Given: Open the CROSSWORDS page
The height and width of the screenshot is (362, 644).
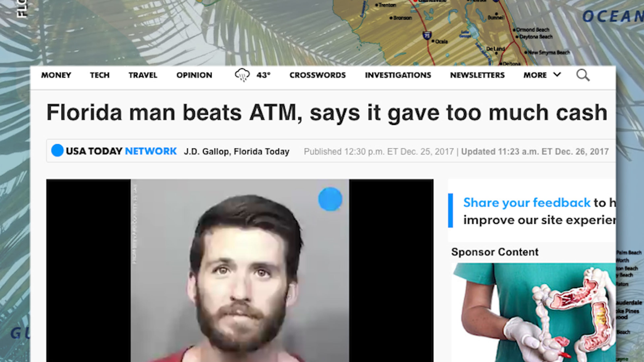Looking at the screenshot, I should [318, 75].
